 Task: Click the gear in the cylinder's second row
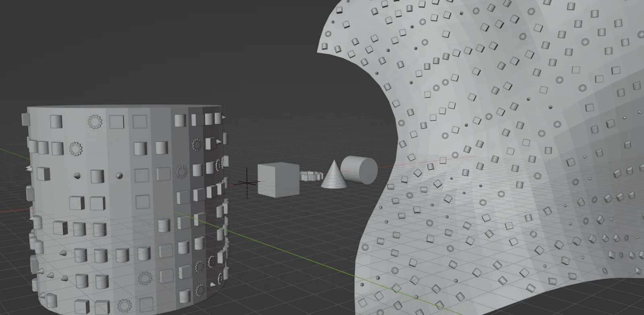point(76,149)
